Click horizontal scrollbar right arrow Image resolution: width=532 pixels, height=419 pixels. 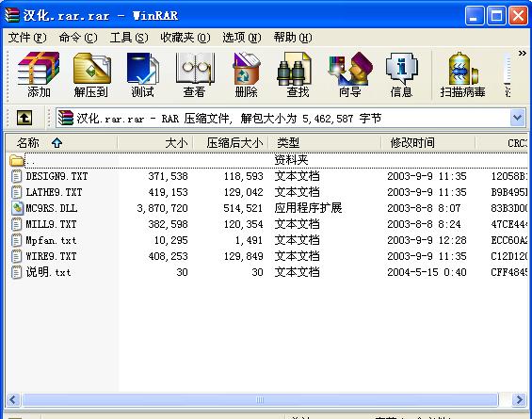[x=520, y=399]
